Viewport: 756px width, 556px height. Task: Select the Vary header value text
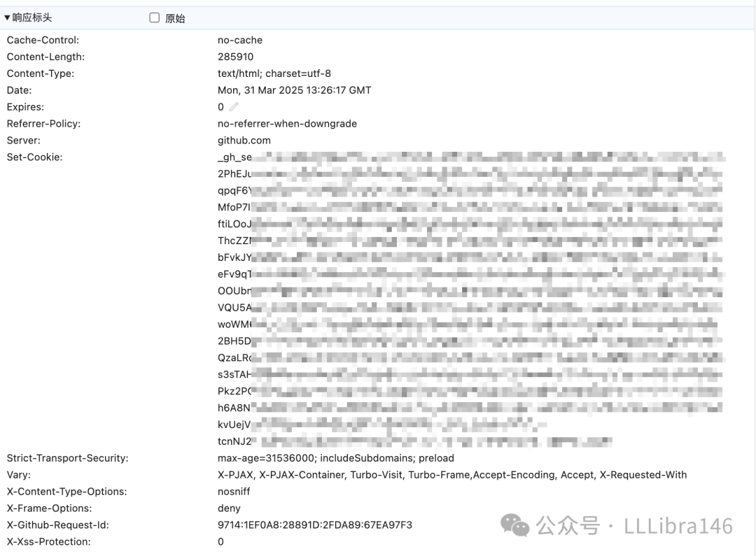click(451, 475)
